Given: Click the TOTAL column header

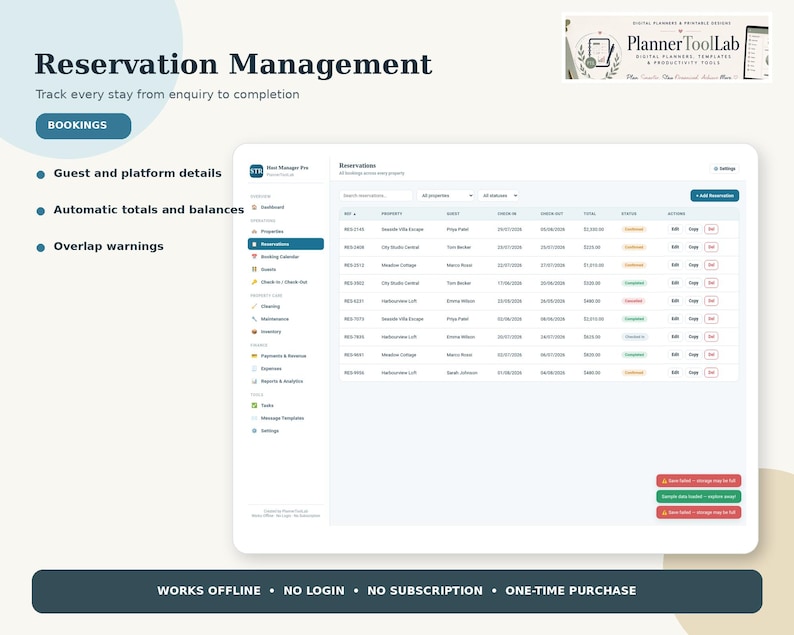Looking at the screenshot, I should (589, 214).
